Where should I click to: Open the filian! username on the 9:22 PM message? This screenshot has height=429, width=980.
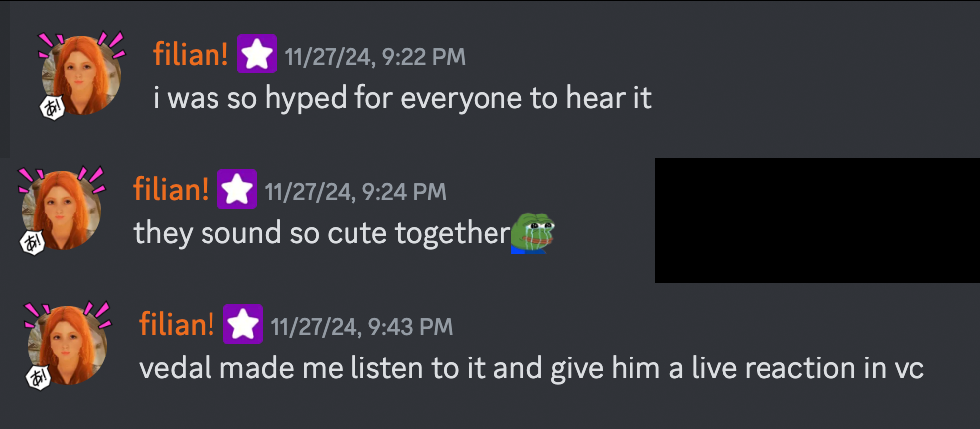pyautogui.click(x=192, y=55)
